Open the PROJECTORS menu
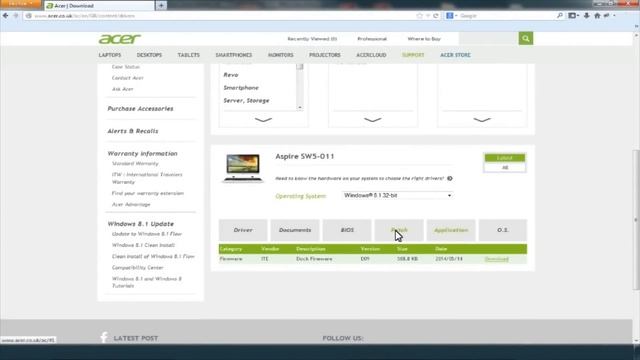 pos(324,55)
